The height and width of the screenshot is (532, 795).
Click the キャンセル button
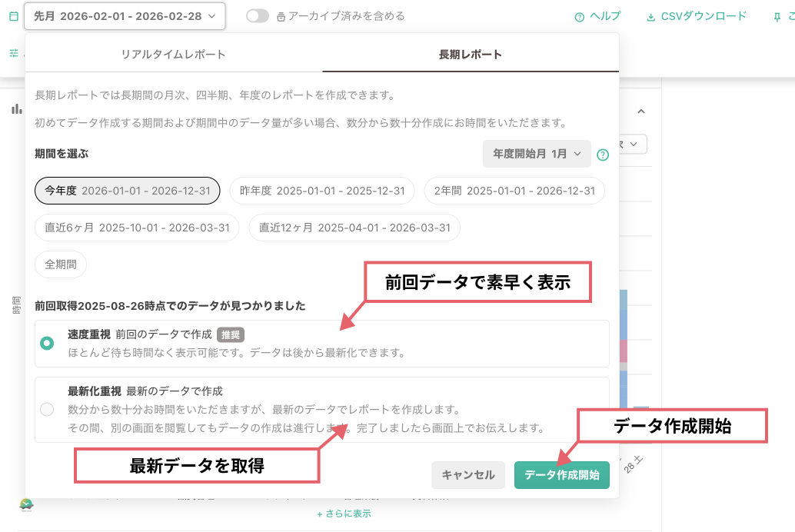pyautogui.click(x=468, y=475)
